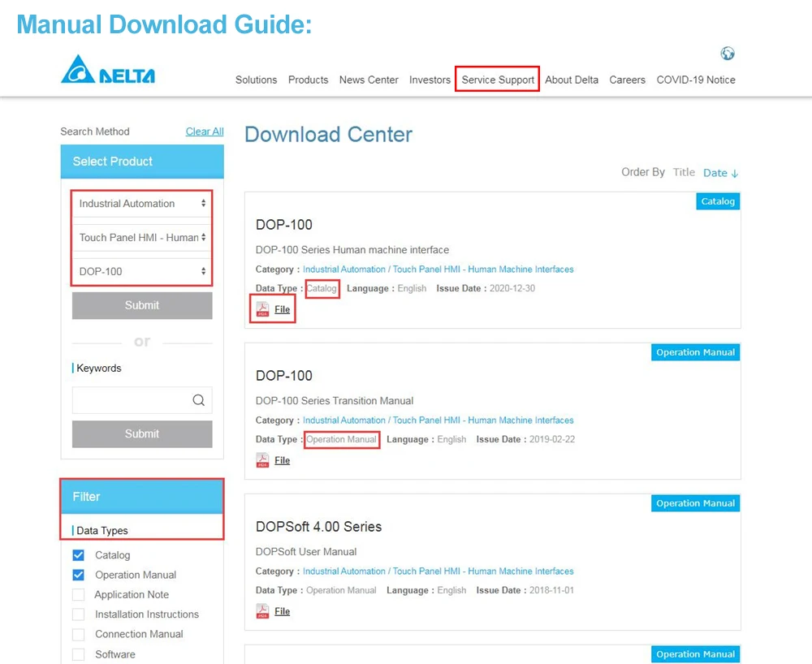Open the Investors menu
This screenshot has height=664, width=812.
[x=430, y=80]
